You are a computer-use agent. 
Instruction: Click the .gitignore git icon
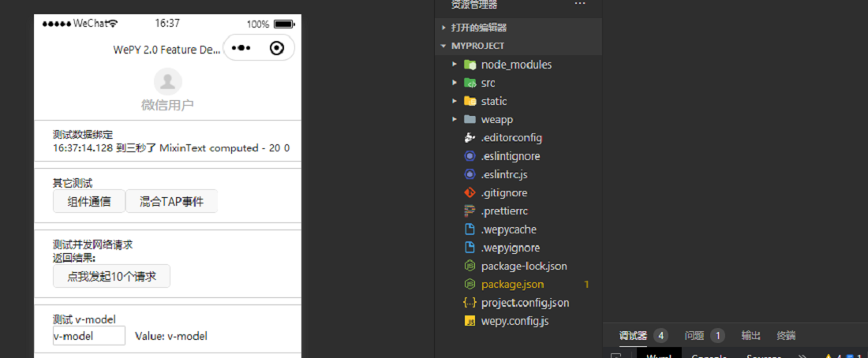[x=470, y=193]
